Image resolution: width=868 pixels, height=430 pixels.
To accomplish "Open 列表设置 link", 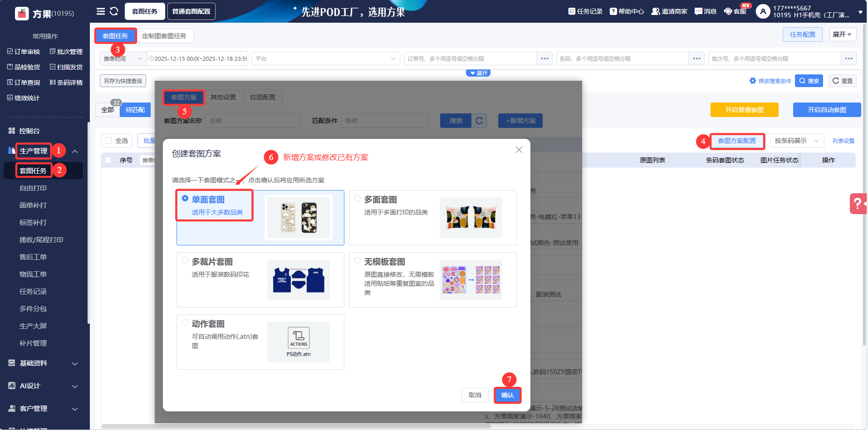I will pos(843,141).
